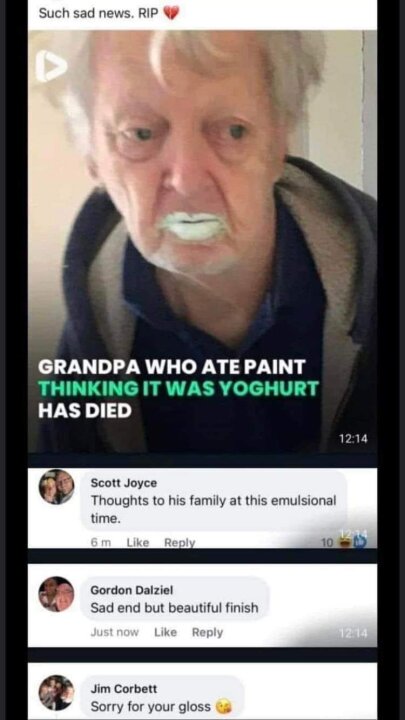Click the emoji in Jim Corbett's comment
Screen dimensions: 405x720
point(223,706)
